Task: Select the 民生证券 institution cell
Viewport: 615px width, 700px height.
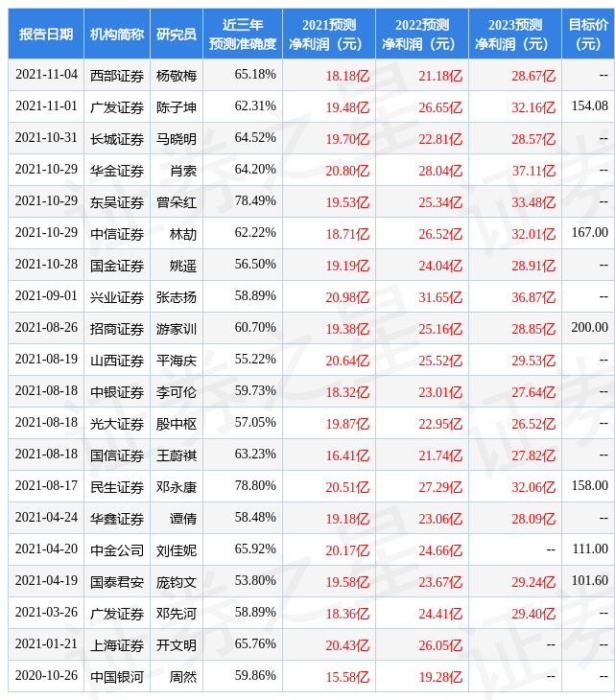Action: pyautogui.click(x=117, y=487)
